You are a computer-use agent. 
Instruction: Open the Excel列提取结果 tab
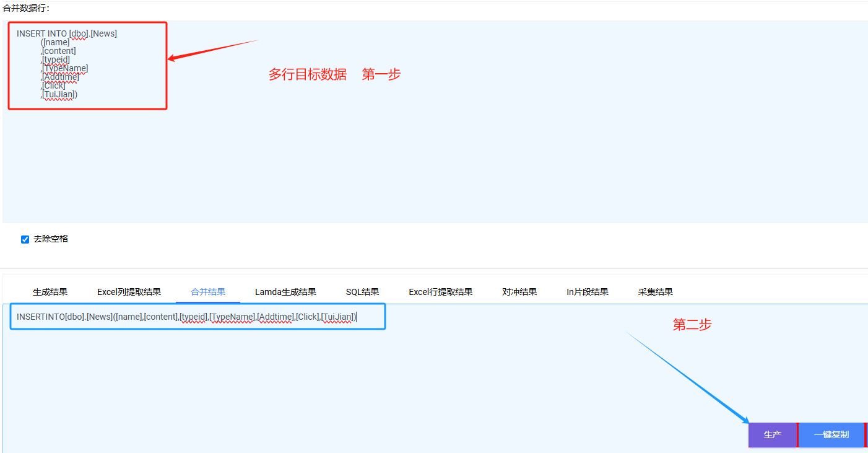(129, 292)
